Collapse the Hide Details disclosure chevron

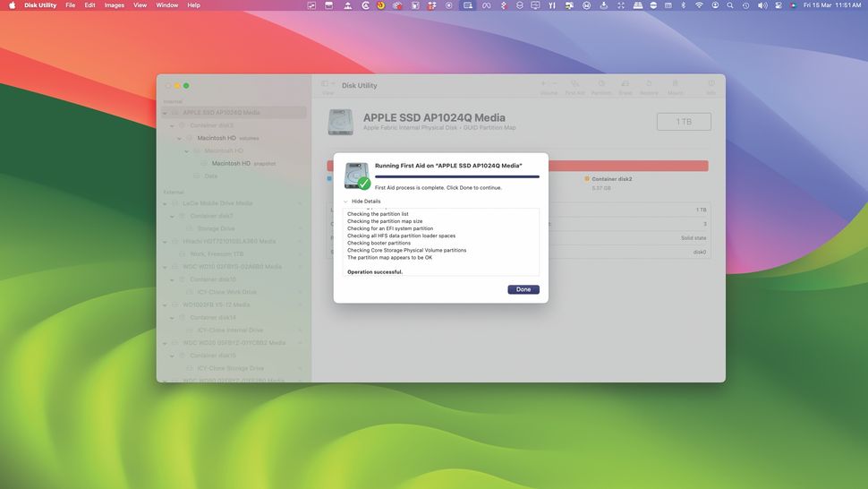345,202
